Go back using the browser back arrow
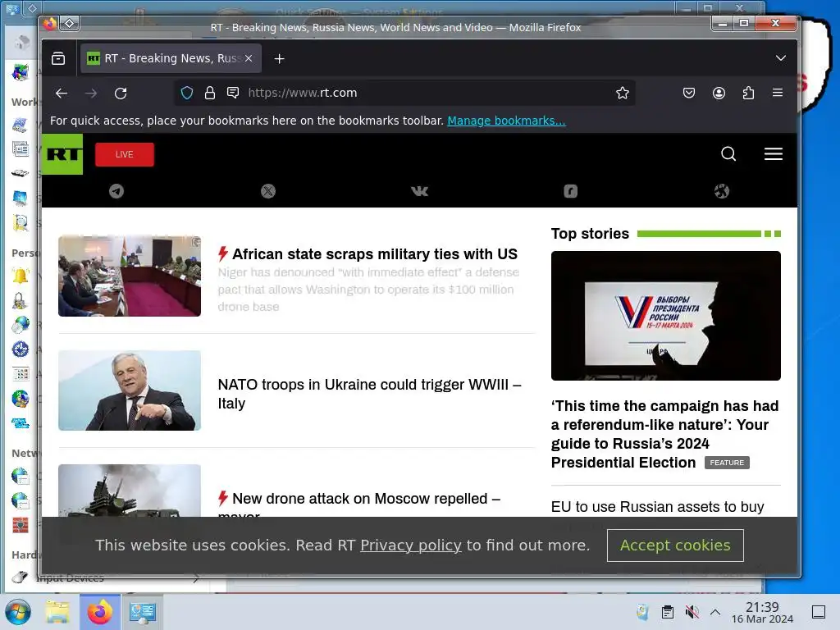This screenshot has width=840, height=630. pyautogui.click(x=62, y=94)
